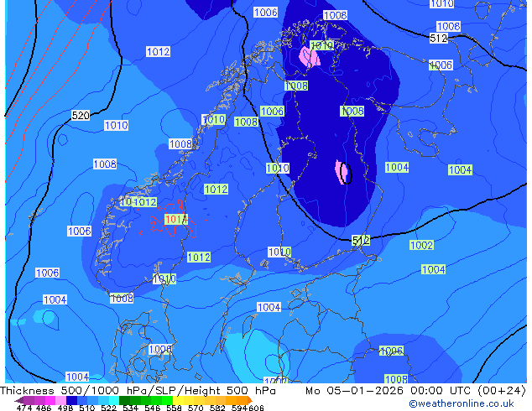Image resolution: width=532 pixels, height=411 pixels.
Task: Click the legend value '534'
Action: (x=130, y=408)
